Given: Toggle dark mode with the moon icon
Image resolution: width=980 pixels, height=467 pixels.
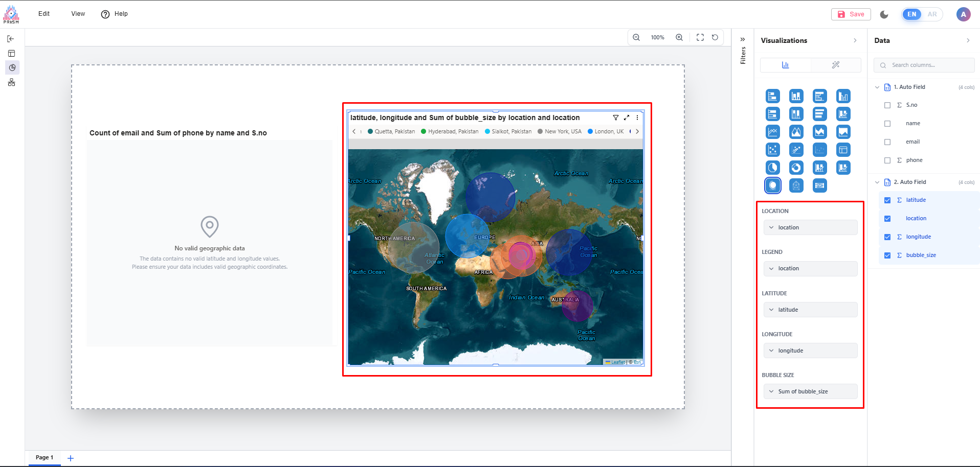Looking at the screenshot, I should pos(884,14).
